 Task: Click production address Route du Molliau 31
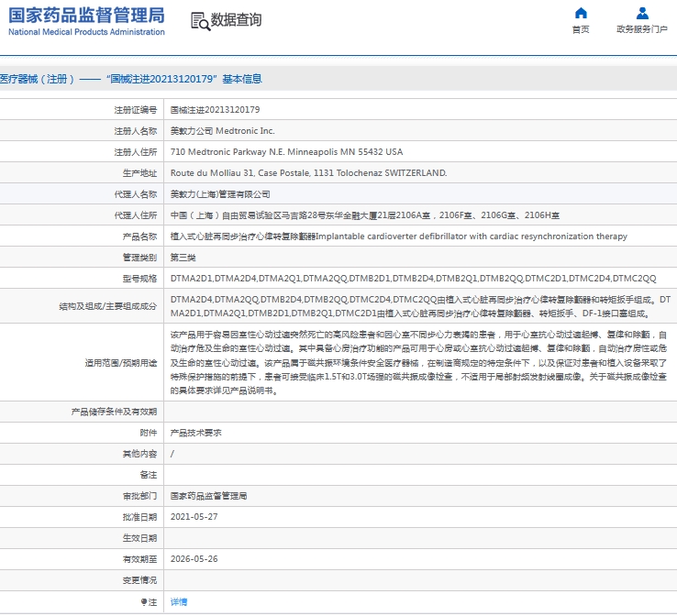tap(309, 173)
